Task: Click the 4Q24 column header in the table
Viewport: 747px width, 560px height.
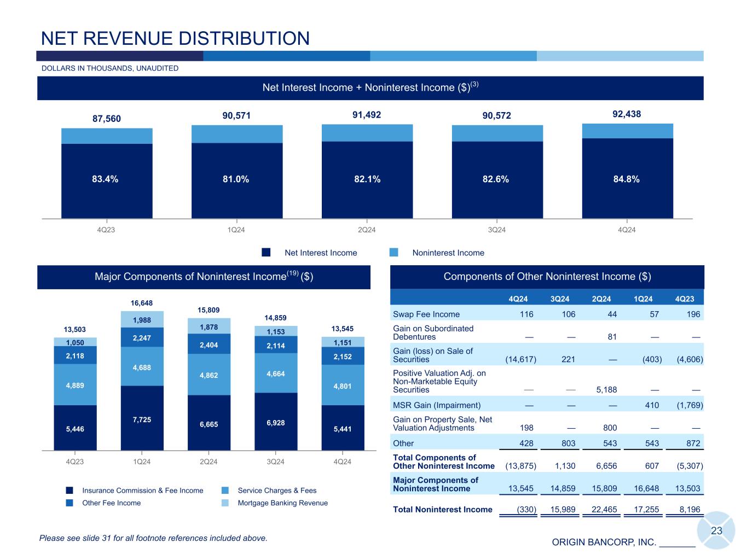Action: pyautogui.click(x=518, y=299)
